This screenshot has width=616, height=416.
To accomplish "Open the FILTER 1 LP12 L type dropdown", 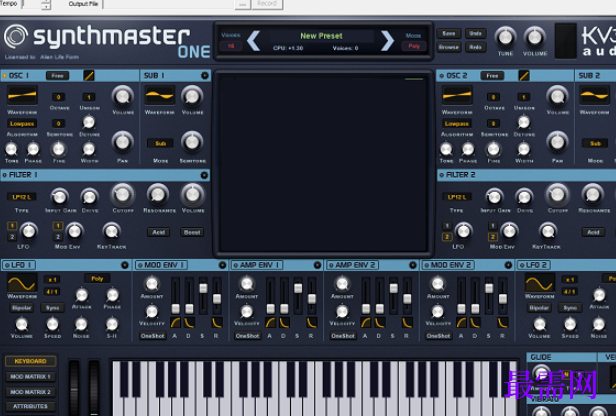I will click(22, 197).
